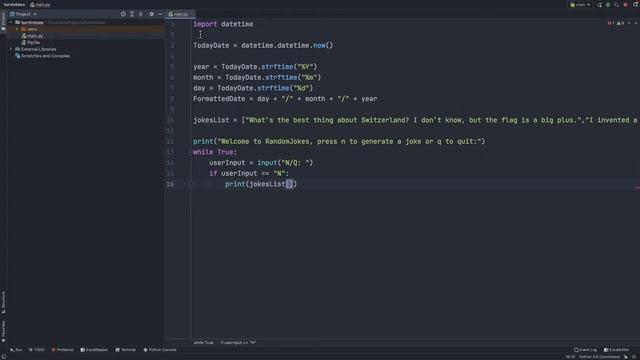Click Run with Coverage icon
Screen dimensions: 640x360
tap(616, 4)
